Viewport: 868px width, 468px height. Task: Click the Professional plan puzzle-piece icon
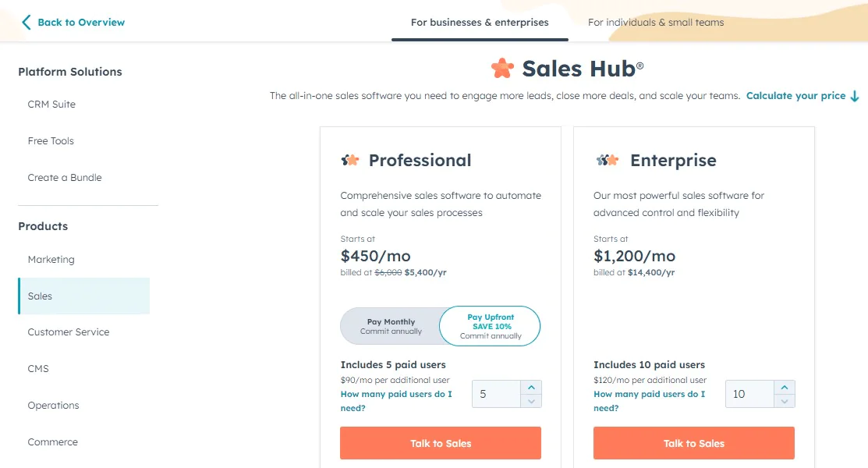pyautogui.click(x=349, y=160)
